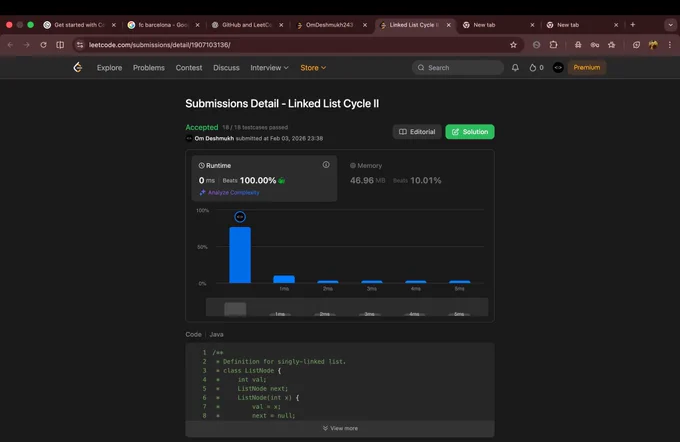Expand code with View more
680x442 pixels.
pos(340,428)
